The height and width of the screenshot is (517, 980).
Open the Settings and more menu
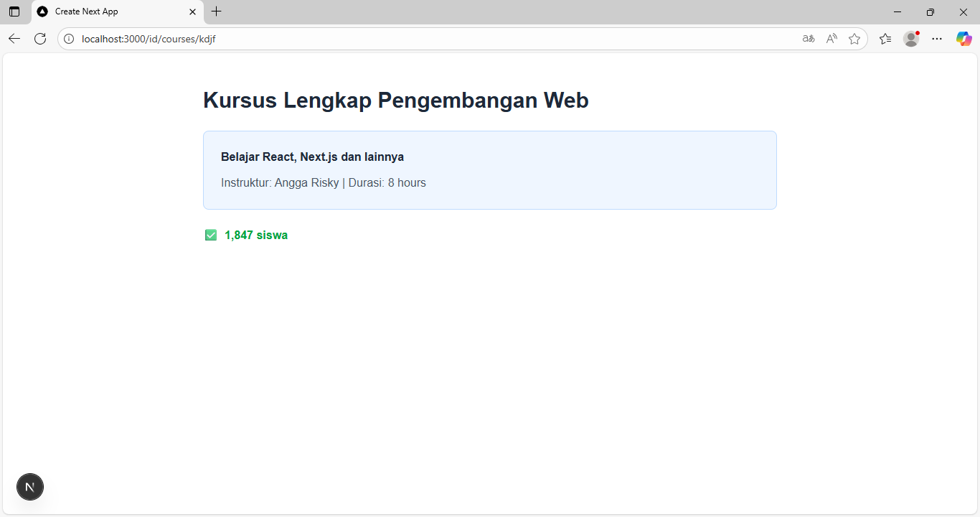point(937,39)
